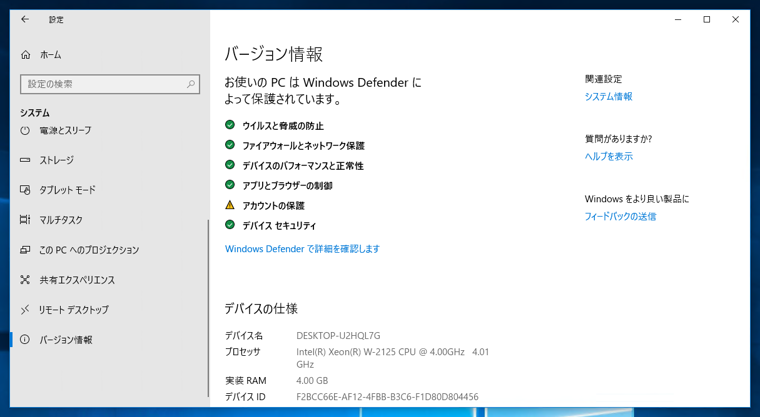Click green check beside デバイス セキュリティ
Image resolution: width=760 pixels, height=417 pixels.
230,225
